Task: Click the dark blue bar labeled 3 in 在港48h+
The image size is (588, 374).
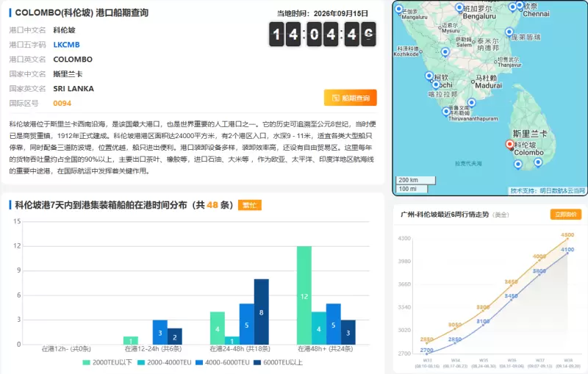Action: 348,332
